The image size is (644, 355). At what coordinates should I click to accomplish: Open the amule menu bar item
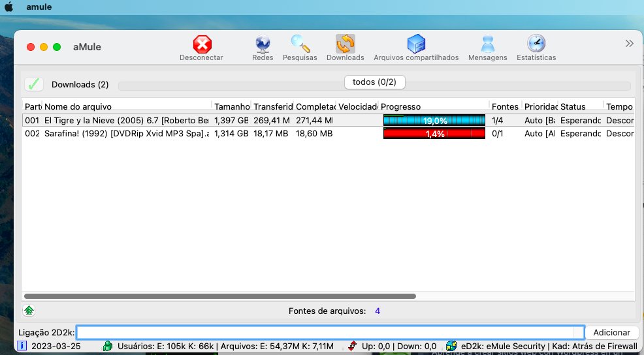(39, 7)
